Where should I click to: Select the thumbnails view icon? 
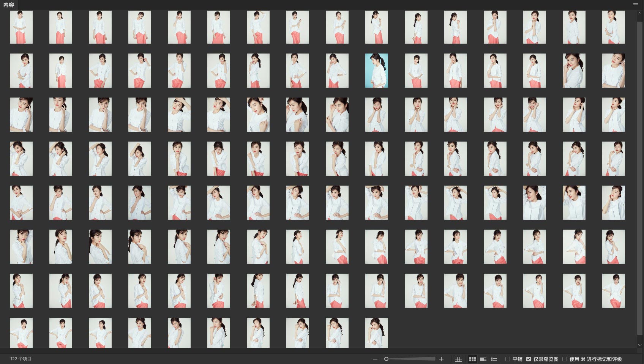pyautogui.click(x=472, y=359)
